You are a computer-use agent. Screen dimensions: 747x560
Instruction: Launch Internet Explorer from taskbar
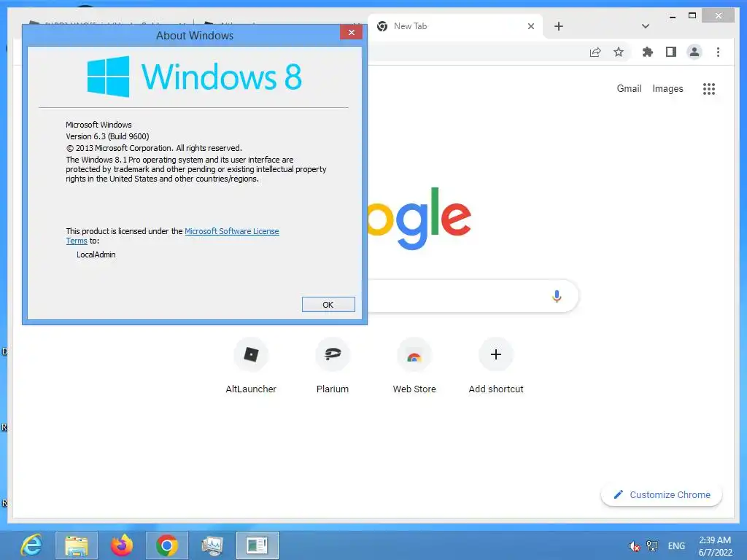pos(31,545)
